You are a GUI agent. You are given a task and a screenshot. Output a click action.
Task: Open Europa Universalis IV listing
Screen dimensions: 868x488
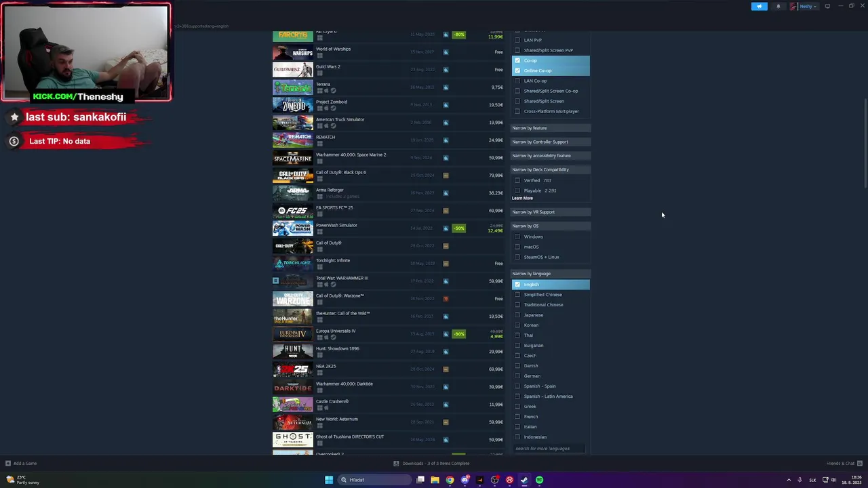389,334
